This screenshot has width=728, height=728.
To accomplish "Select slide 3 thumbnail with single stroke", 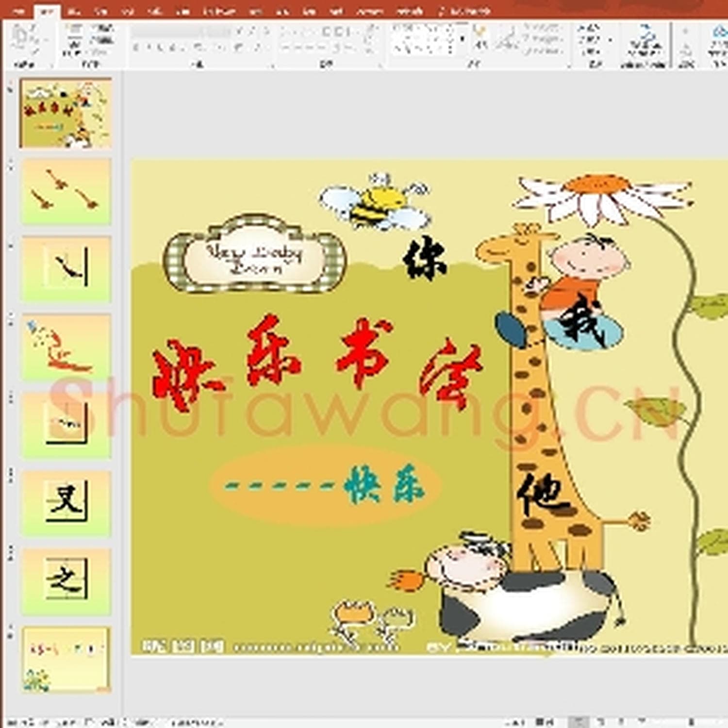I will pos(66,269).
